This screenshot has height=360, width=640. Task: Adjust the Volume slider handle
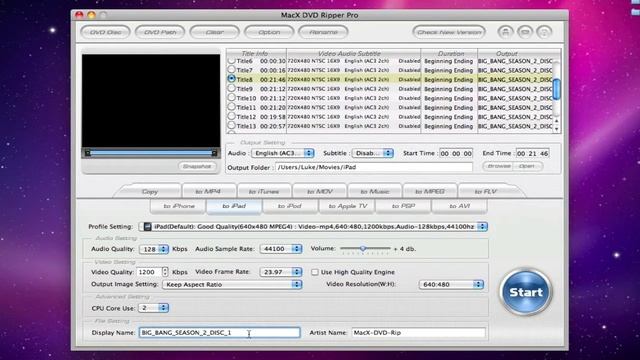362,248
